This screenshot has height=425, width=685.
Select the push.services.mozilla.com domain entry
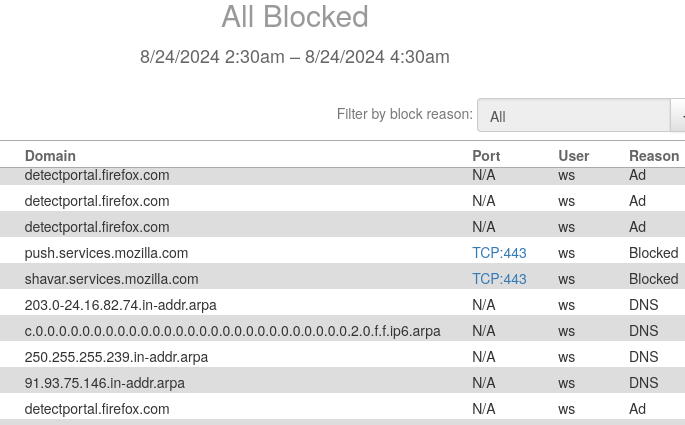[106, 253]
